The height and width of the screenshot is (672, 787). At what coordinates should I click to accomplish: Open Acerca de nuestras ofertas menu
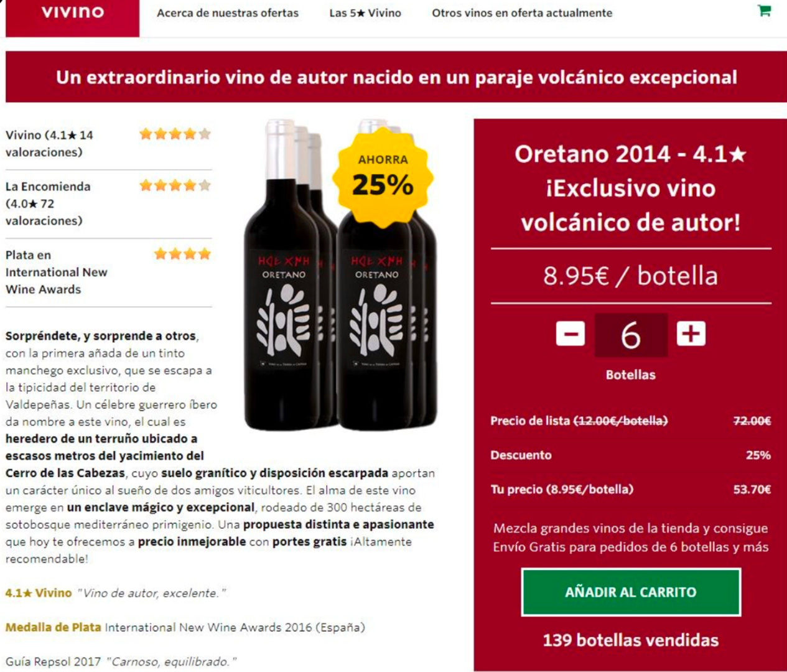228,13
